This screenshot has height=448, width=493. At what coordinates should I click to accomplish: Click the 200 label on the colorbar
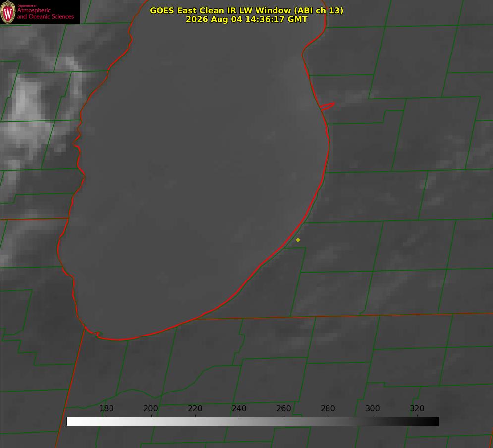click(x=151, y=408)
